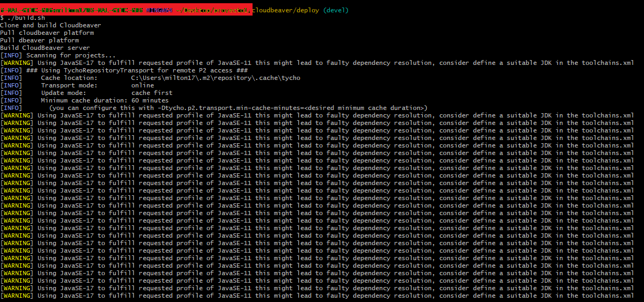The width and height of the screenshot is (644, 302).
Task: Click the 'Cache location:' label
Action: [69, 78]
